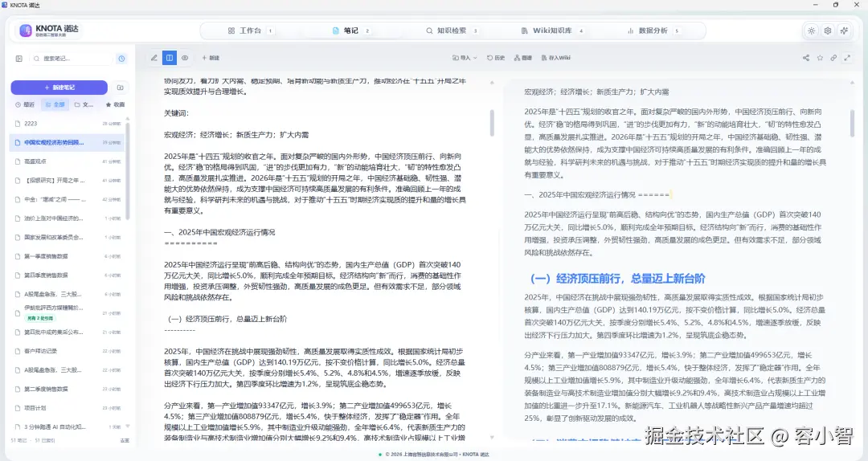The image size is (868, 461).
Task: Collapse the sidebar with the panel icon
Action: coord(18,58)
